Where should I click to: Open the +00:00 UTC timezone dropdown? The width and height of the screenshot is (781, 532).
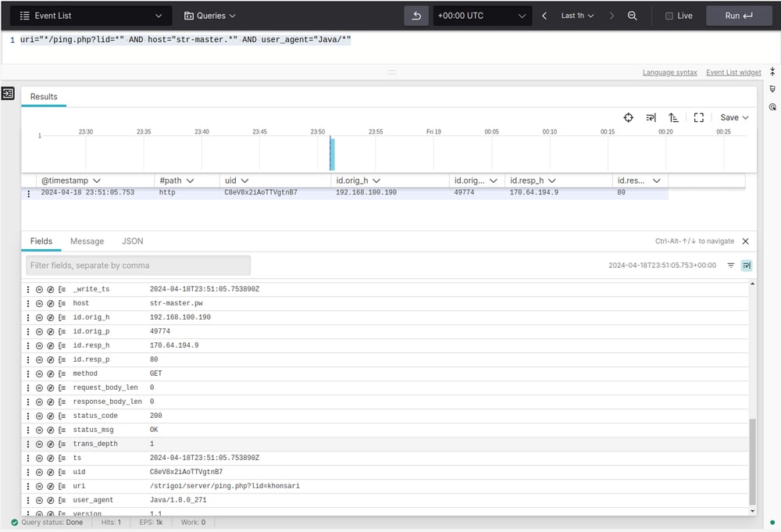click(482, 16)
